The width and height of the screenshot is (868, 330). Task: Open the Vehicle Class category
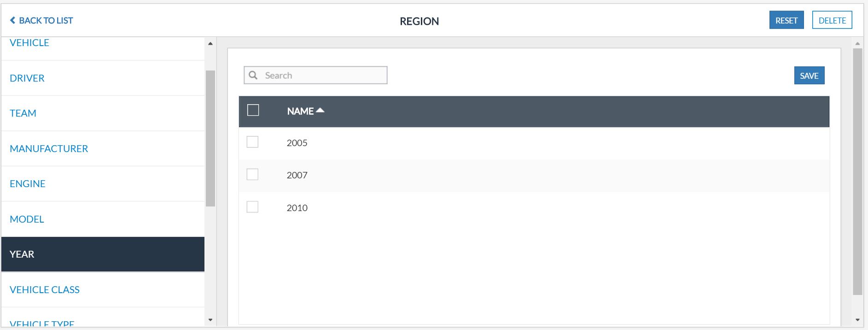pos(45,289)
